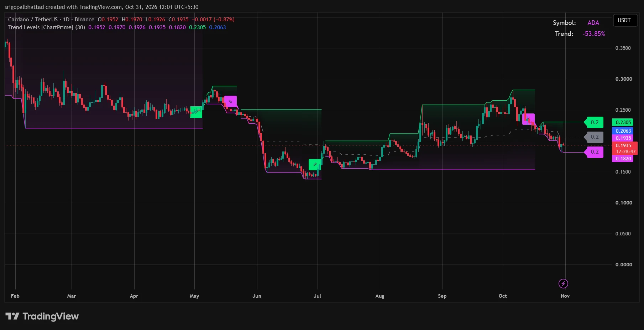
Task: Select the green uptrend signal marker at Jul
Action: click(x=315, y=164)
